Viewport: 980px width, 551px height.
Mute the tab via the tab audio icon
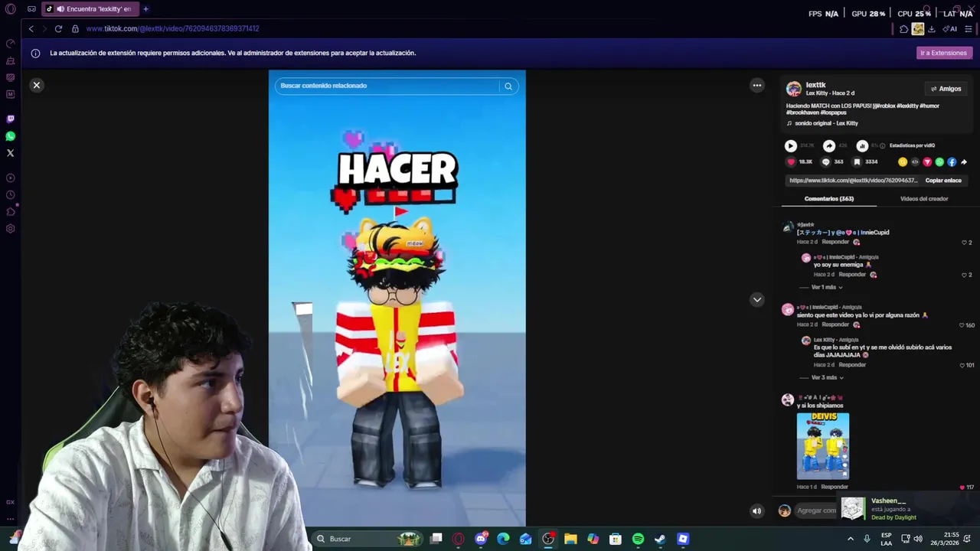point(60,9)
